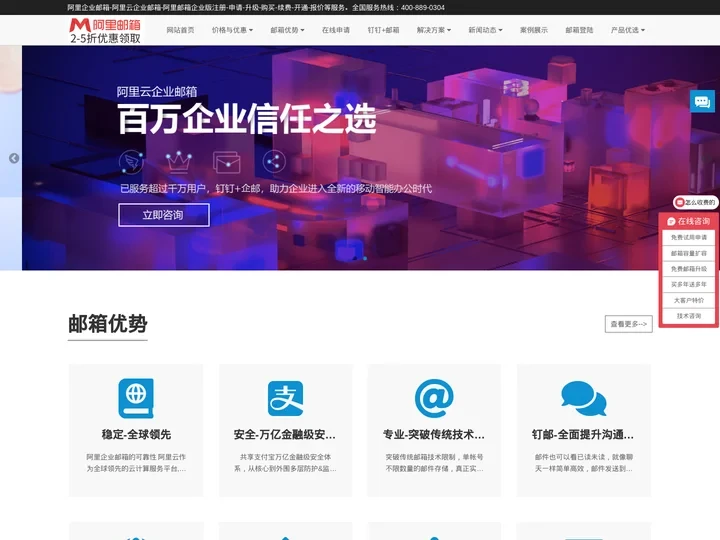Open the 案例展示 nav item
This screenshot has width=720, height=540.
[x=534, y=30]
